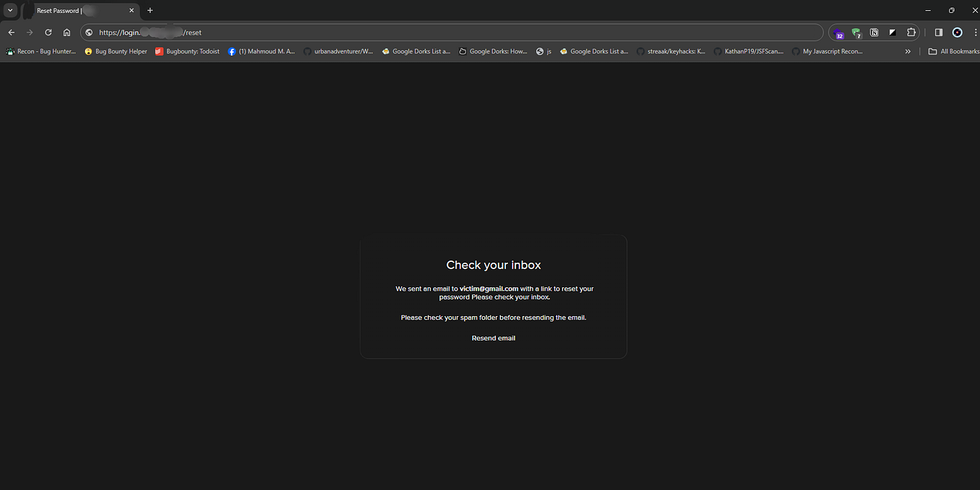Image resolution: width=980 pixels, height=490 pixels.
Task: Click the forward navigation arrow
Action: click(29, 32)
